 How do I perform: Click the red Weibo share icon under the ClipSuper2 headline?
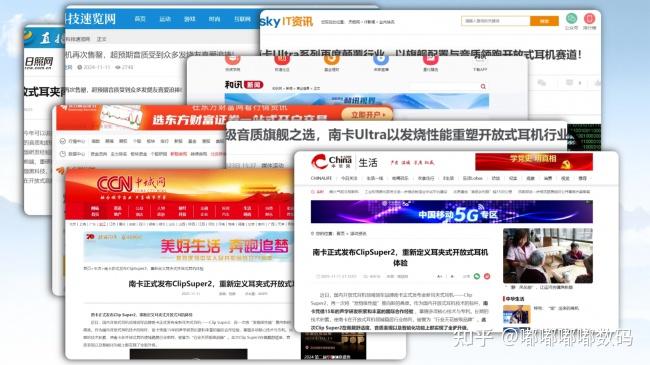pos(487,276)
